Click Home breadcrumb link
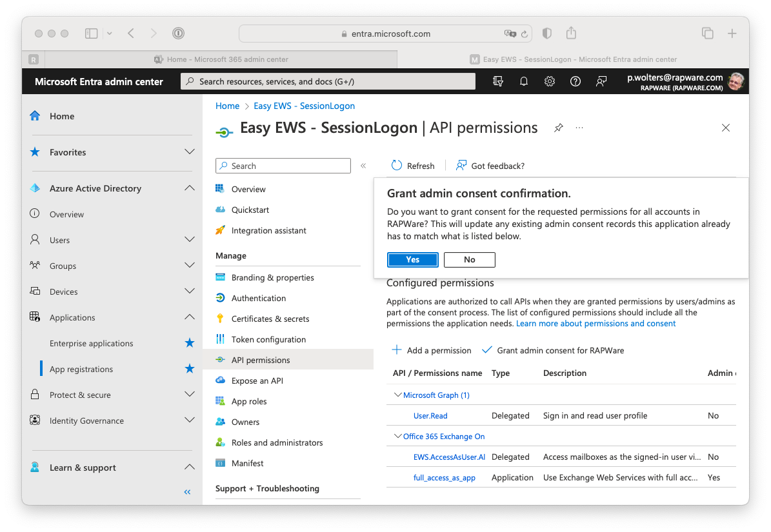The width and height of the screenshot is (771, 532). coord(227,106)
